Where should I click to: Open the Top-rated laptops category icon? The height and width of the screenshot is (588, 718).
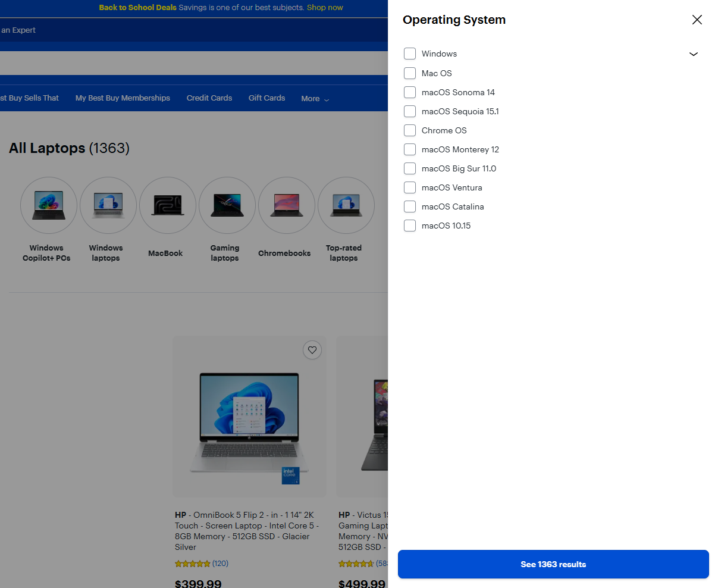point(346,205)
